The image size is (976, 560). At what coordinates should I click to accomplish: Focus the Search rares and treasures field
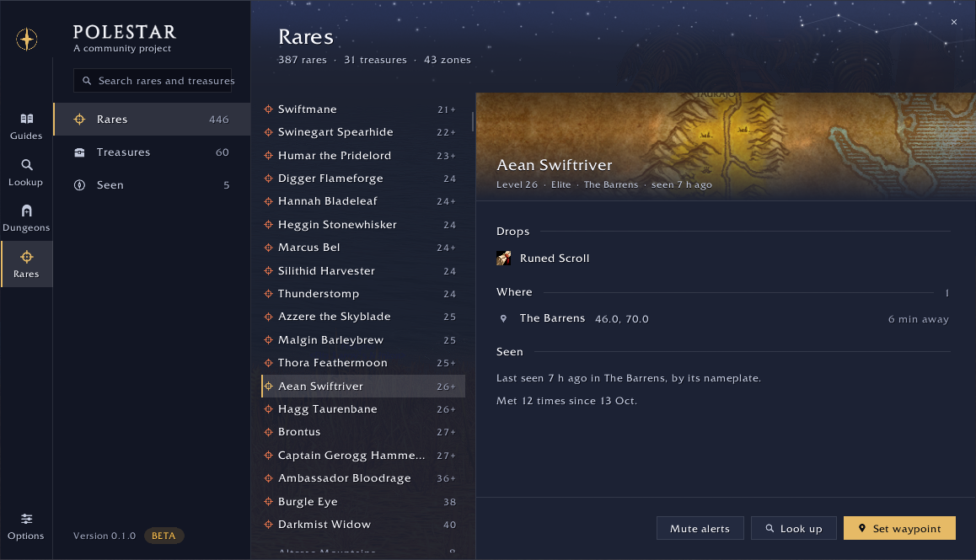(x=153, y=81)
